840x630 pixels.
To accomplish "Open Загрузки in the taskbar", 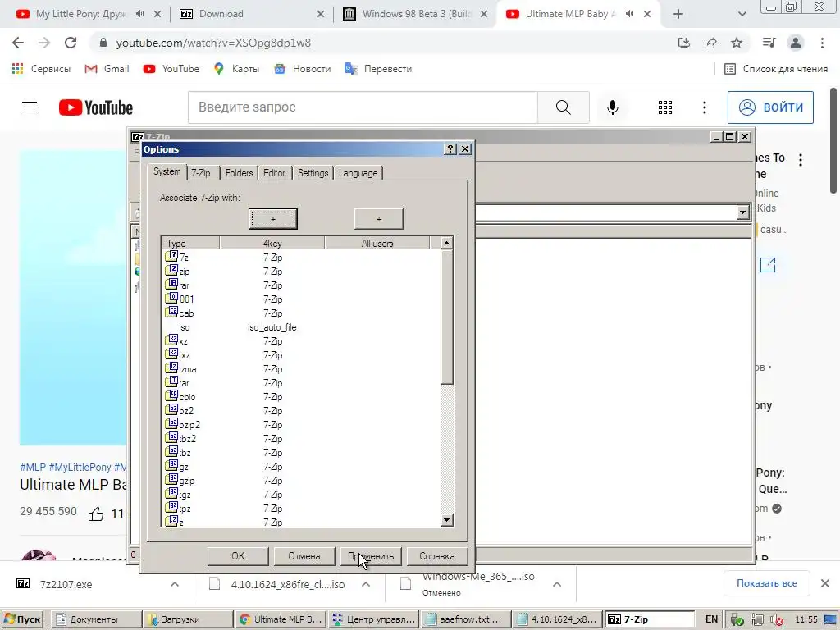I will pos(188,619).
